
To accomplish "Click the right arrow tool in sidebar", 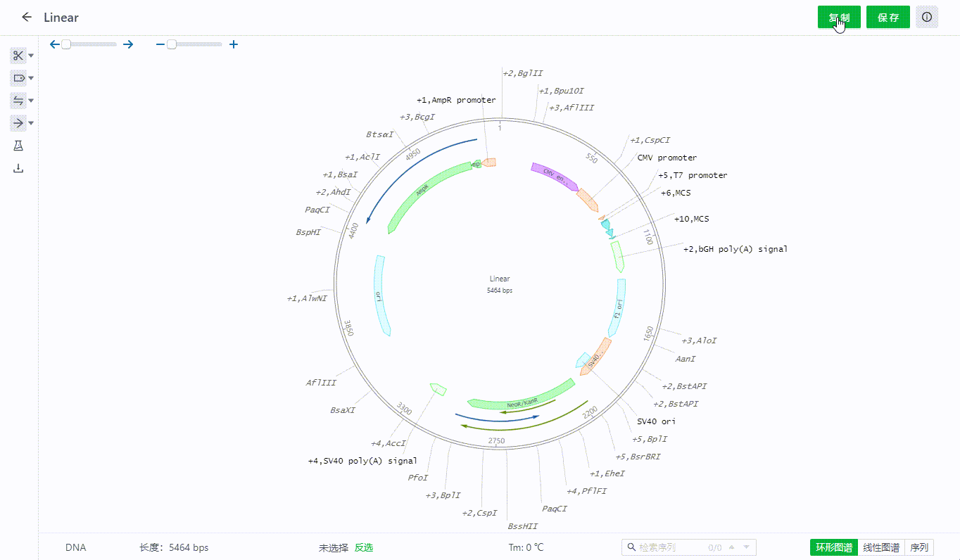I will coord(18,123).
